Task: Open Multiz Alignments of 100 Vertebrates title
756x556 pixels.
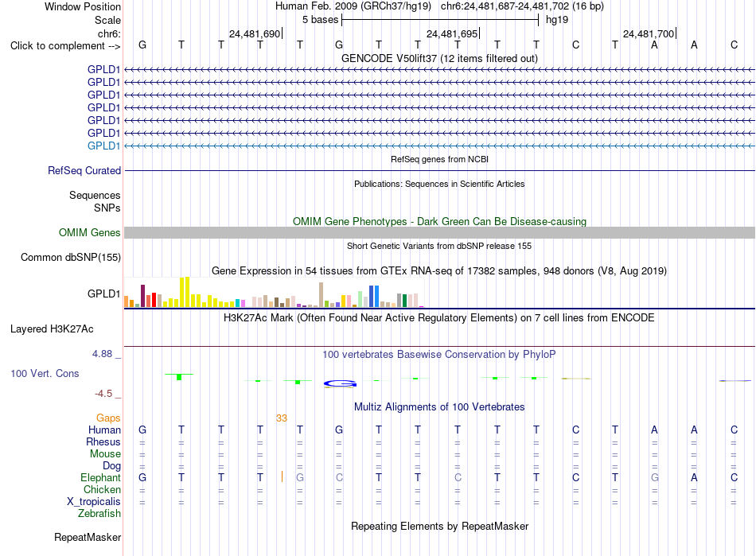Action: click(439, 406)
